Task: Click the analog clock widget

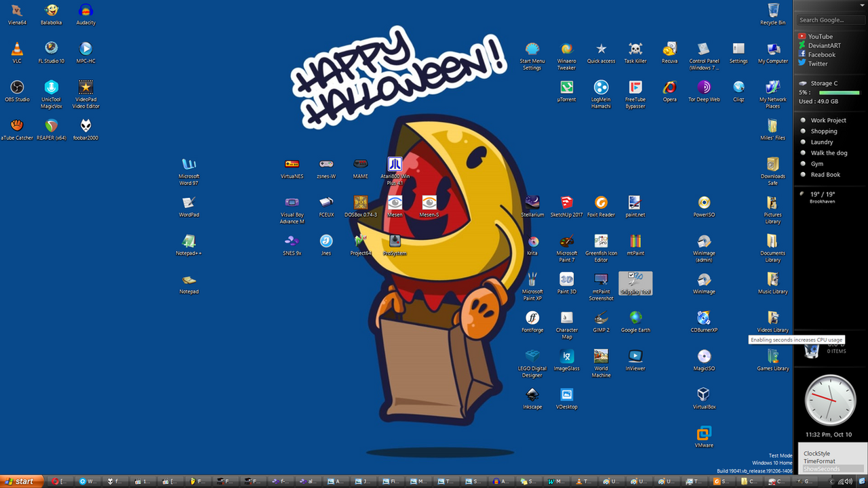Action: [830, 401]
